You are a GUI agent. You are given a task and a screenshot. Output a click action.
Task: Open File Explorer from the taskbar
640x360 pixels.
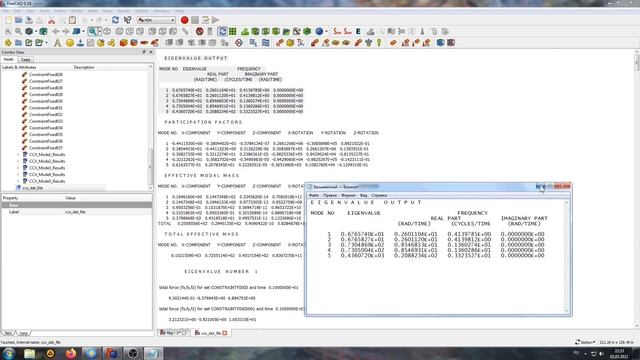pos(29,353)
